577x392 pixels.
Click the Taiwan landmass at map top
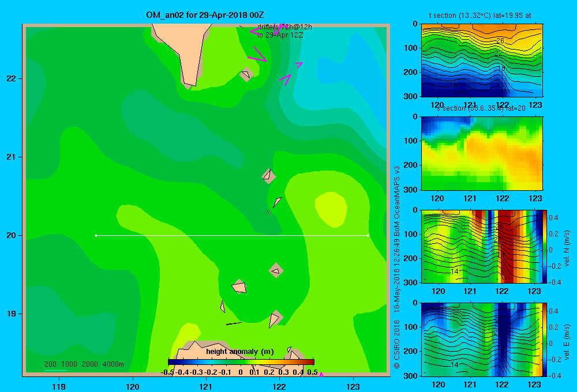186,48
